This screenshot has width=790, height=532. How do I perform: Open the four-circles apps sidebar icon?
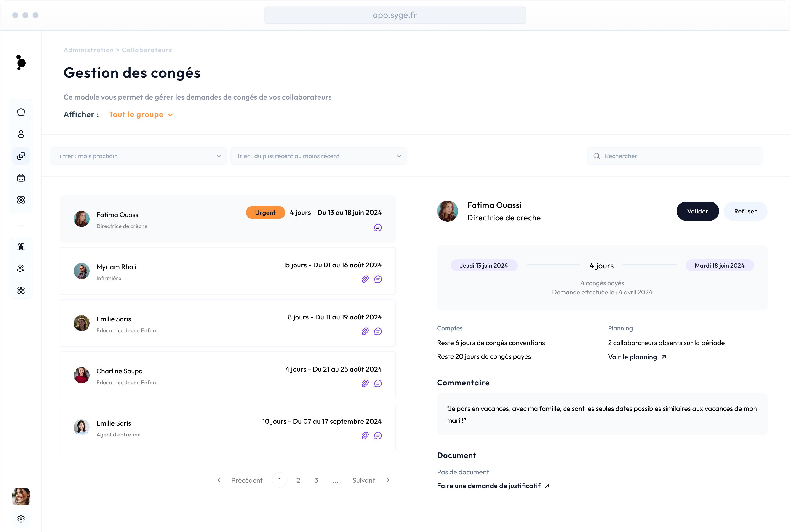[21, 290]
